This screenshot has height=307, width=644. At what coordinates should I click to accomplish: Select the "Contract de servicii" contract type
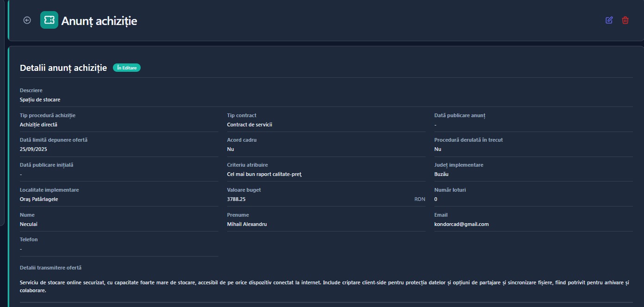[249, 125]
